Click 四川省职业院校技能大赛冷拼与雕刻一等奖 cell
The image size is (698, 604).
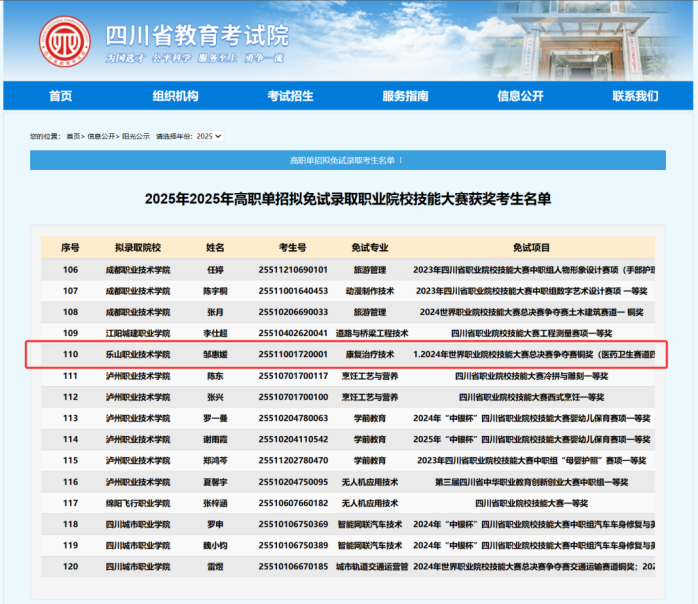532,376
